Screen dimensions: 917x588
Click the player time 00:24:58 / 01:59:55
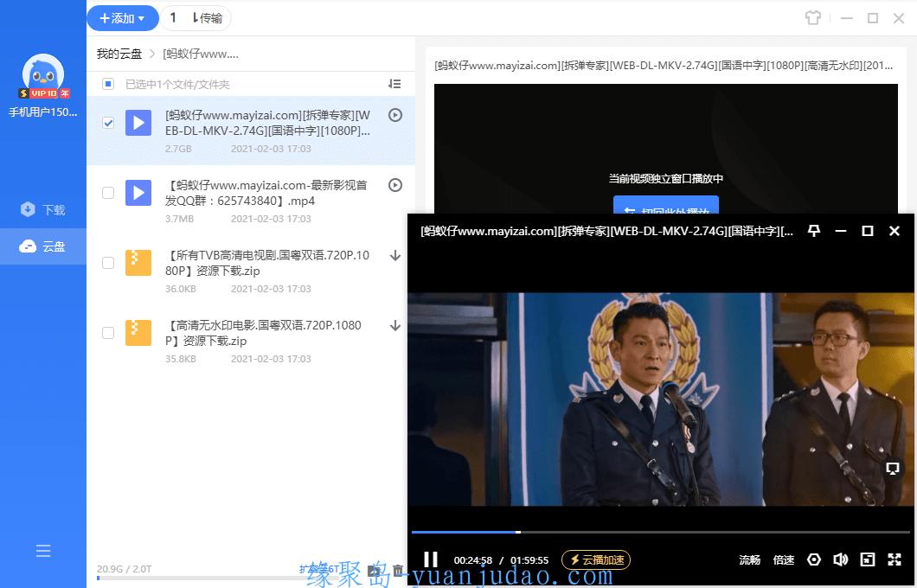click(x=501, y=560)
